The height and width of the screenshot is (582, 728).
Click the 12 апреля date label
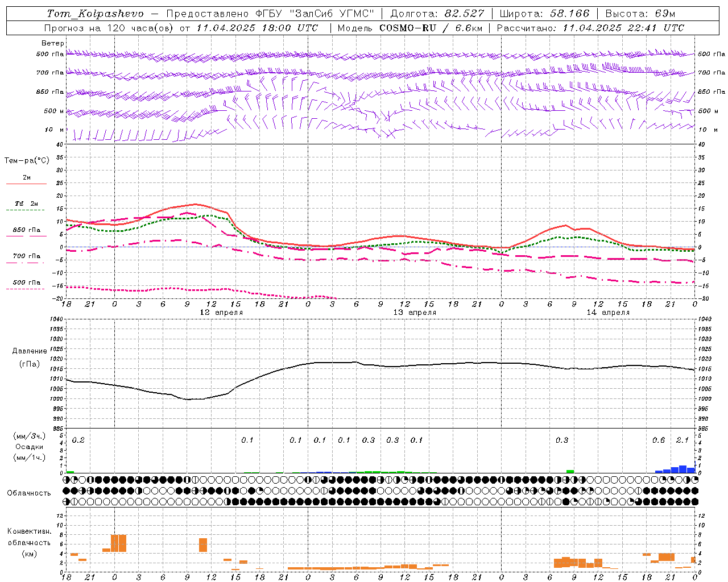221,313
